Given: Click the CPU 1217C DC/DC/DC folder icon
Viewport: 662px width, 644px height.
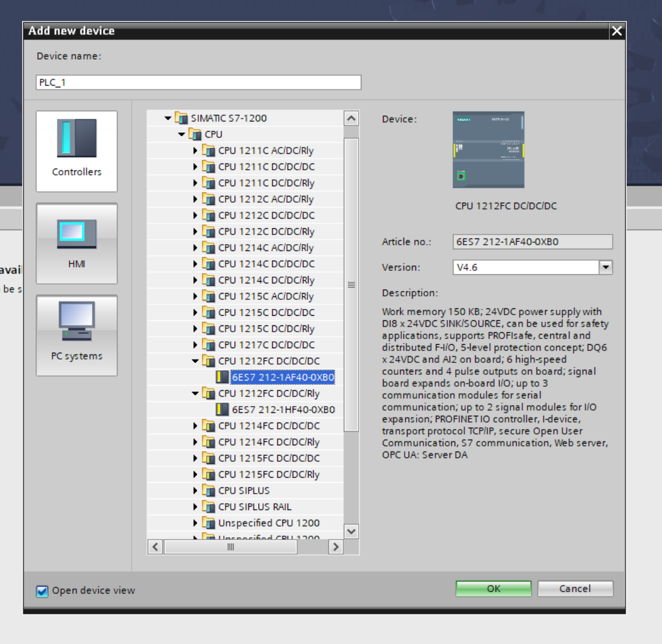Looking at the screenshot, I should [x=209, y=345].
